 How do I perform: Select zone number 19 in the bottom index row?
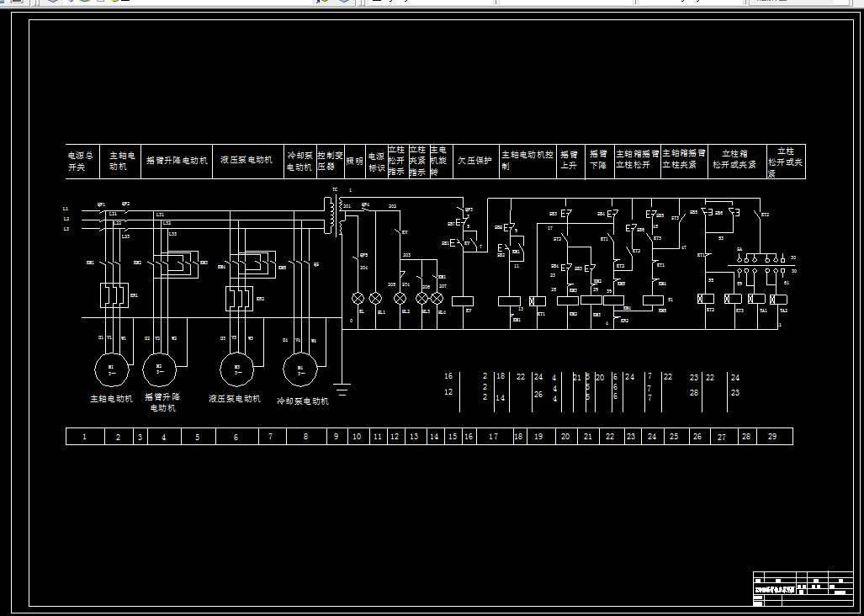[539, 437]
